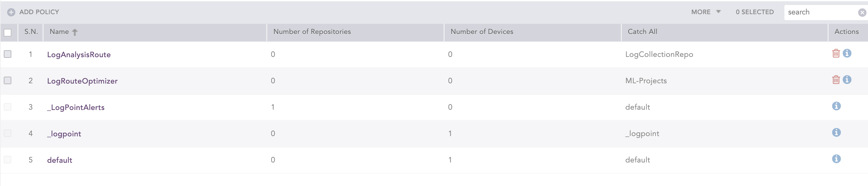
Task: Clear the search field with X icon
Action: [x=862, y=13]
